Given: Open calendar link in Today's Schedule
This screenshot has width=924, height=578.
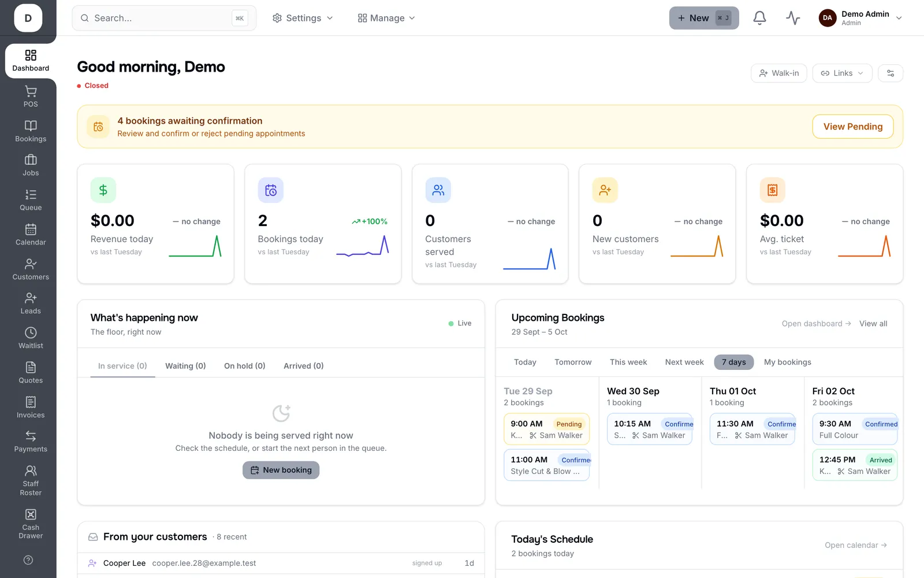Looking at the screenshot, I should pos(856,545).
